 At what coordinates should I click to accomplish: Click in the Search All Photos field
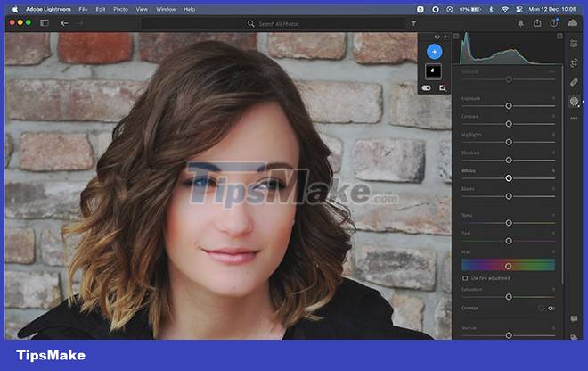click(x=273, y=24)
